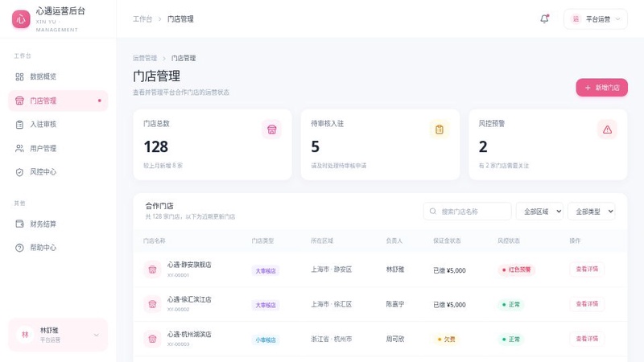The height and width of the screenshot is (362, 644).
Task: Click the search magnifier icon
Action: pyautogui.click(x=433, y=212)
